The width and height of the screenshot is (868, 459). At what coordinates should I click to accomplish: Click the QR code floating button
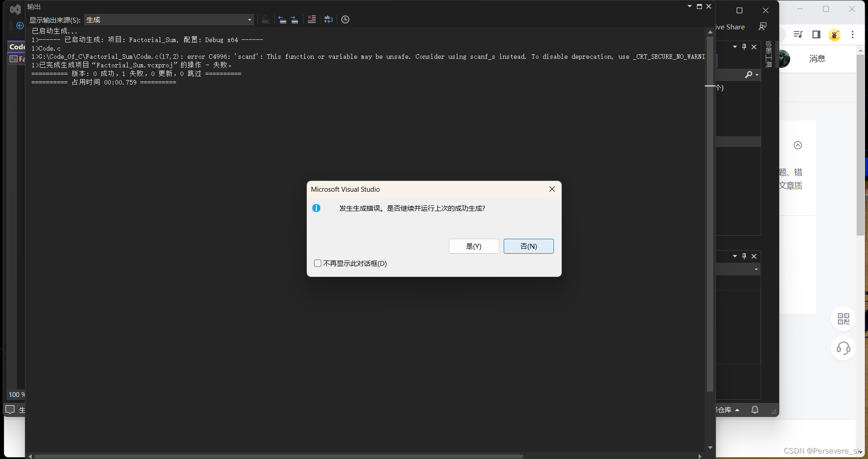pyautogui.click(x=844, y=319)
